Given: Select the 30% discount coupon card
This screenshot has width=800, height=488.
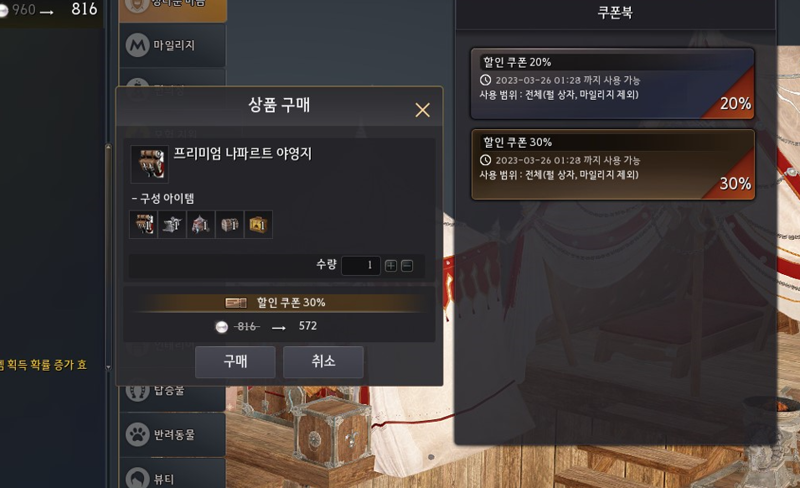Looking at the screenshot, I should (612, 164).
